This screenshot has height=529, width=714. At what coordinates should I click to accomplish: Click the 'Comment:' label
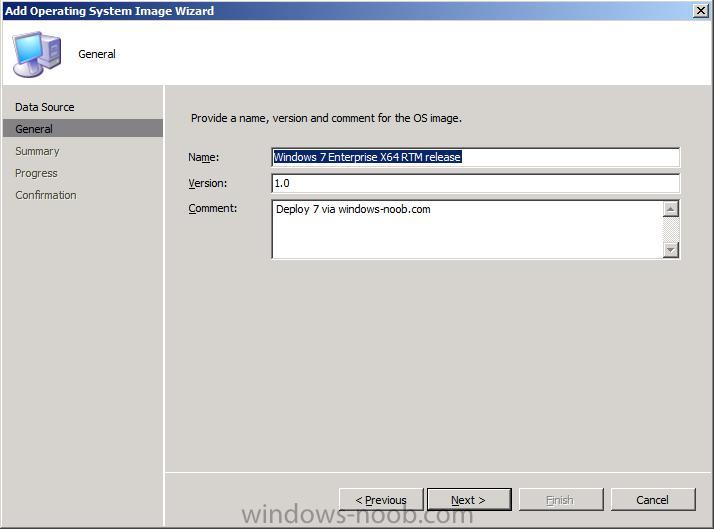[213, 209]
